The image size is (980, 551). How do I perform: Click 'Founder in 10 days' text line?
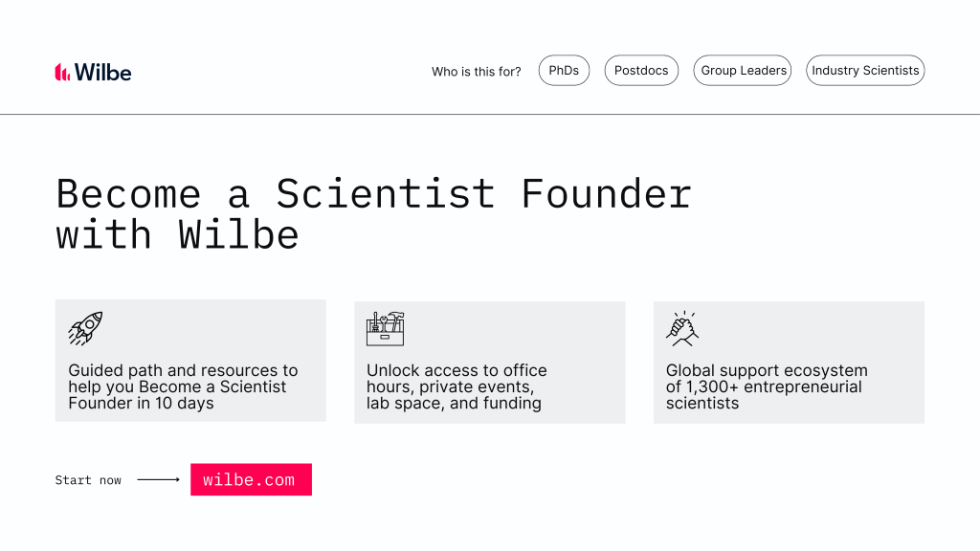142,404
